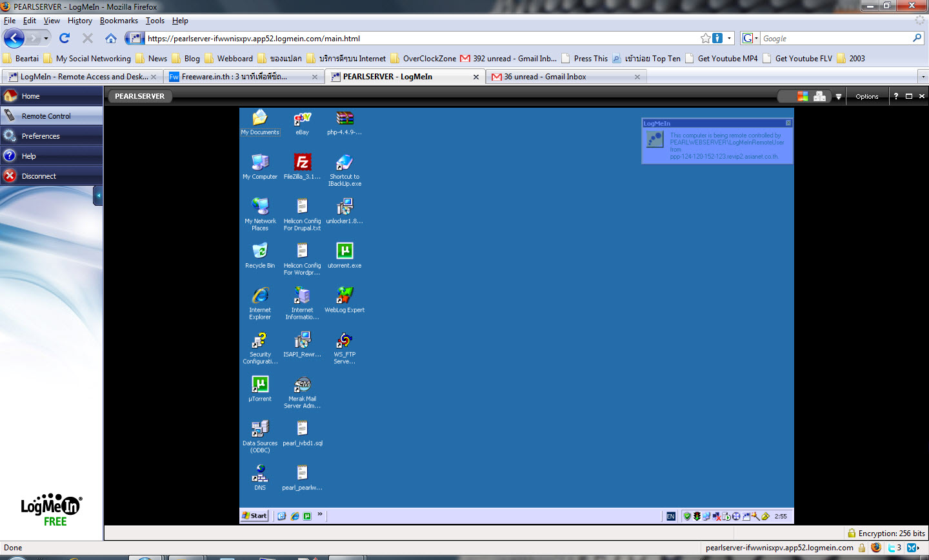Switch to LogMeIn Remote Access tab
The image size is (929, 560).
[81, 77]
